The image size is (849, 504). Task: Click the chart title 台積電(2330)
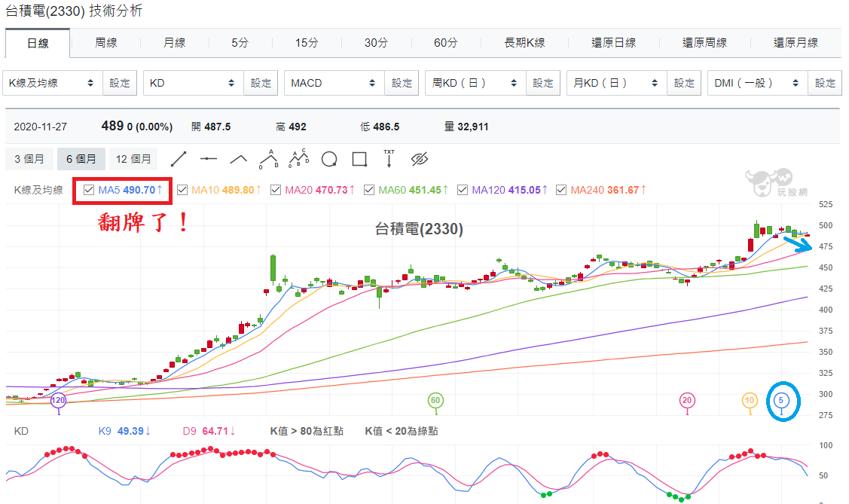(419, 229)
